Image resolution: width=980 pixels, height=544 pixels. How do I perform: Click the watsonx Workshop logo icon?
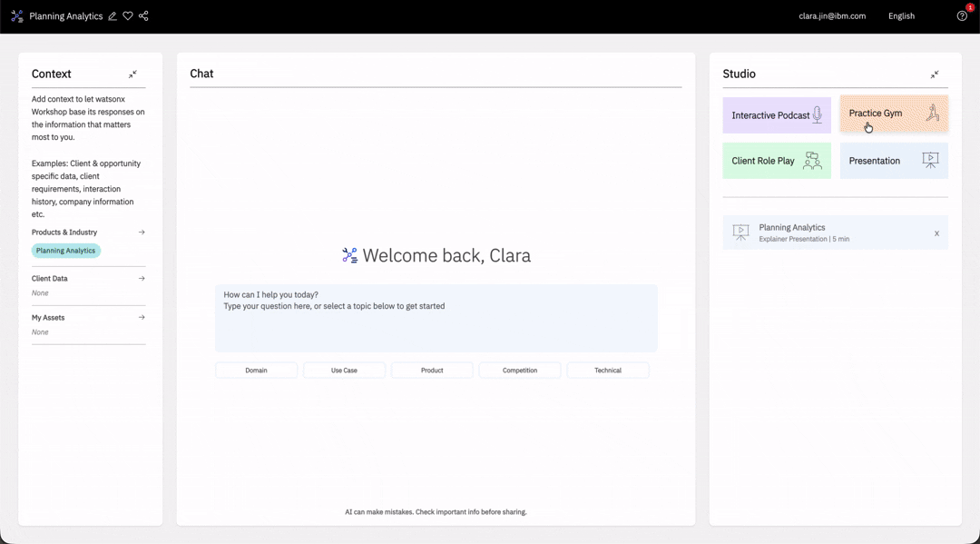point(17,16)
